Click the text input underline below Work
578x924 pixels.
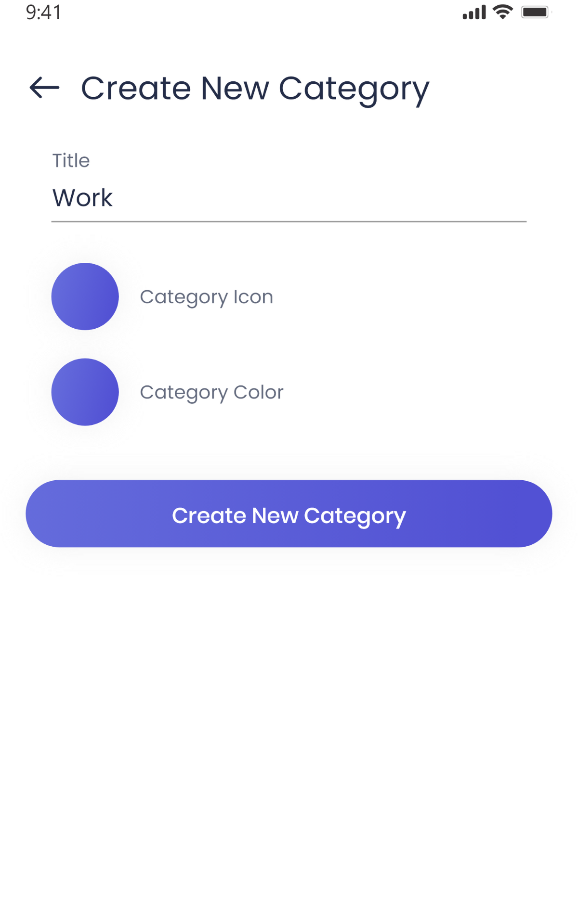click(x=289, y=221)
